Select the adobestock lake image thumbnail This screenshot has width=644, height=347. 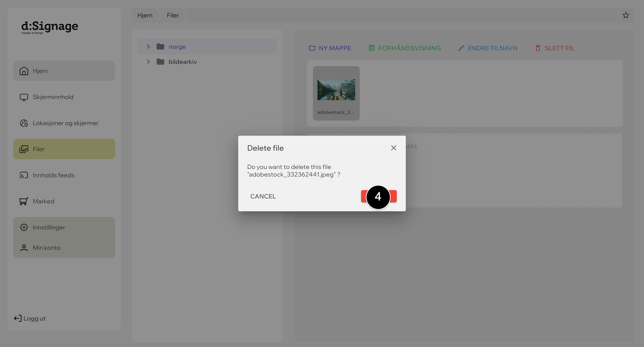[336, 90]
